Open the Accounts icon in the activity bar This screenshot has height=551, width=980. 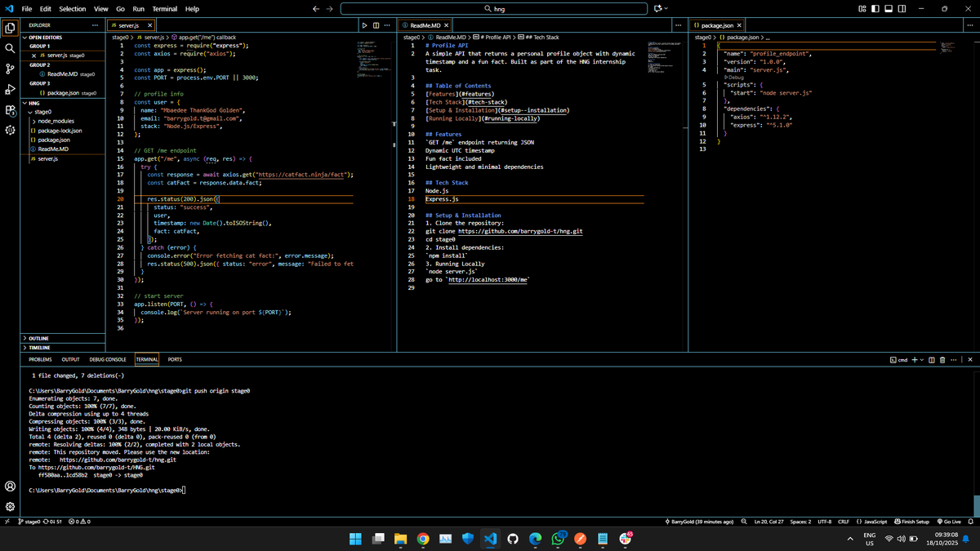coord(9,486)
